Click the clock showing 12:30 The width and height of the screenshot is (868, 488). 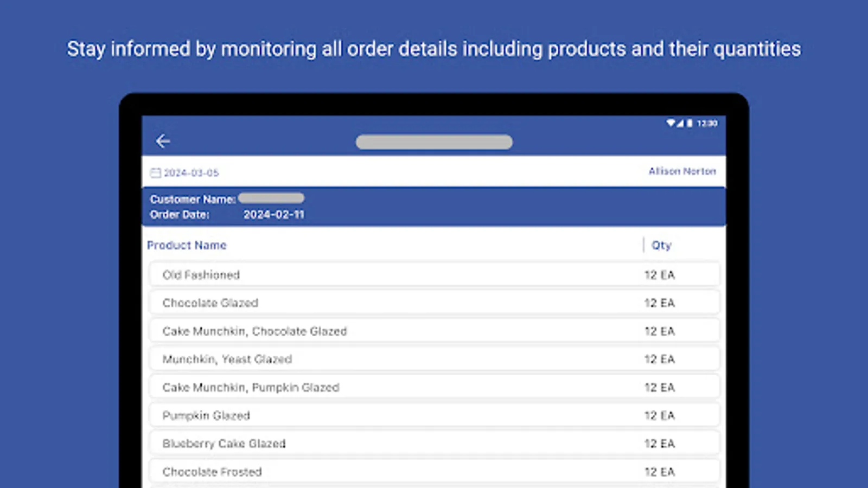pyautogui.click(x=707, y=123)
